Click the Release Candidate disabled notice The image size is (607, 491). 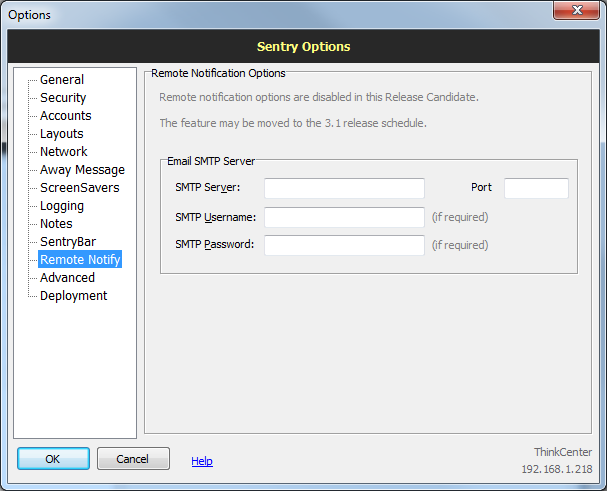click(319, 97)
